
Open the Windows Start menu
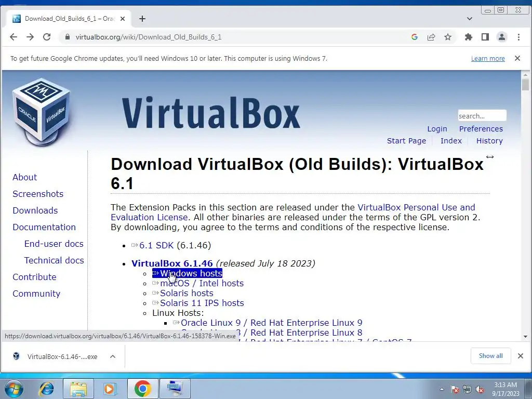(14, 389)
